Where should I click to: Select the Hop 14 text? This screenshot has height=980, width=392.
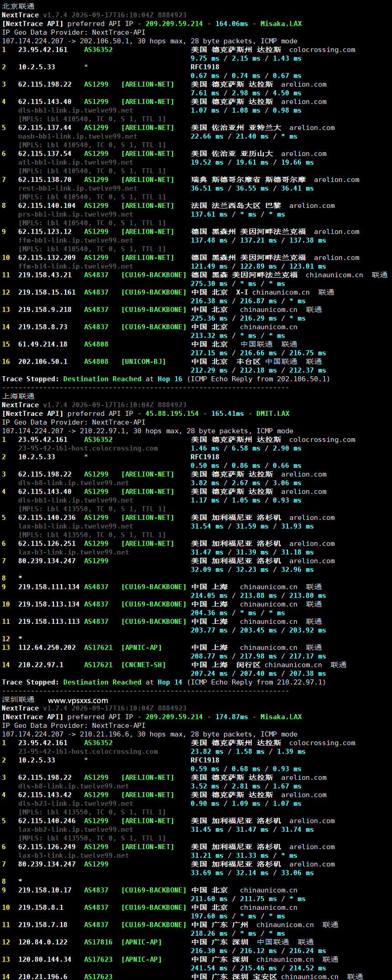(170, 682)
